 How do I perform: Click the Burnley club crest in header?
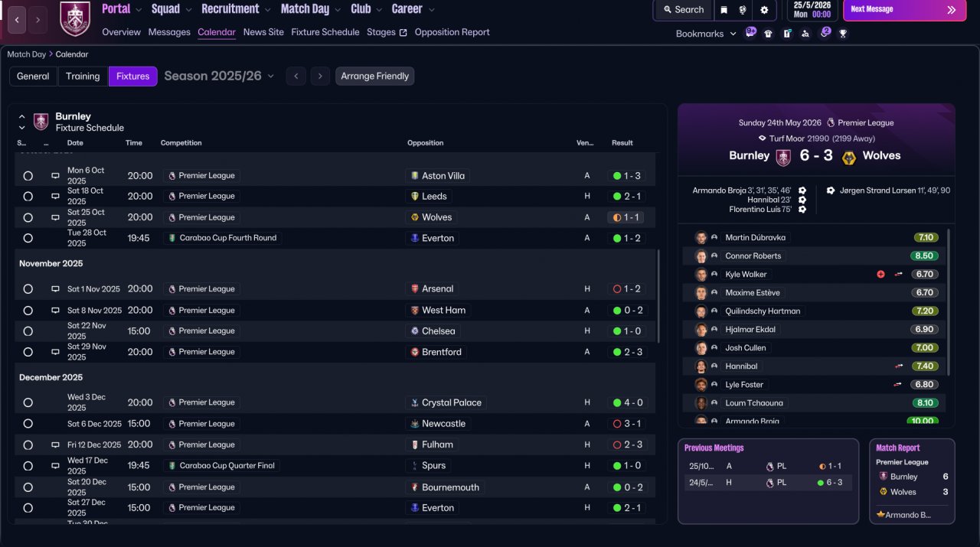[x=75, y=19]
